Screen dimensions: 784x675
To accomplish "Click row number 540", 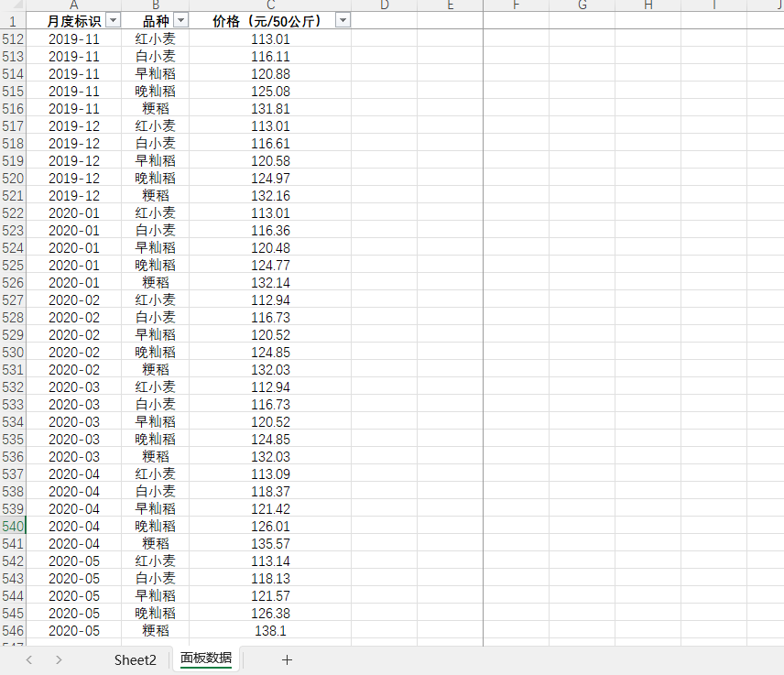I will point(13,526).
